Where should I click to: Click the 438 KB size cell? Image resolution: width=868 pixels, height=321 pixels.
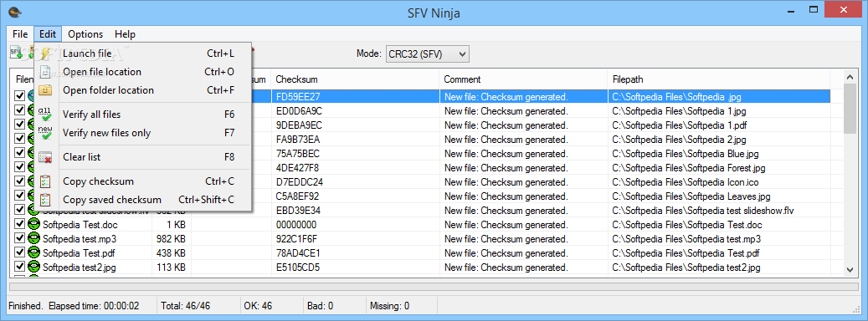coord(172,253)
